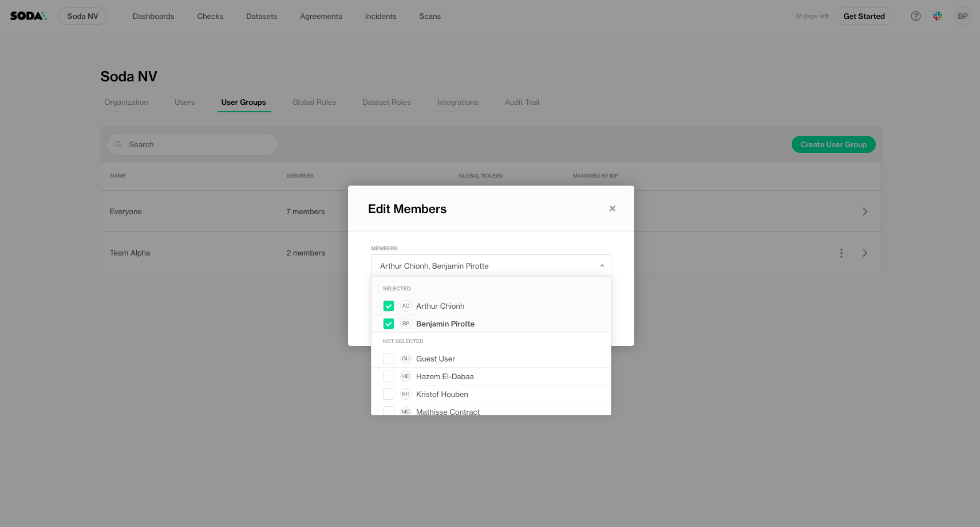Image resolution: width=980 pixels, height=527 pixels.
Task: Click the Arthur Chionh AC avatar
Action: click(406, 306)
